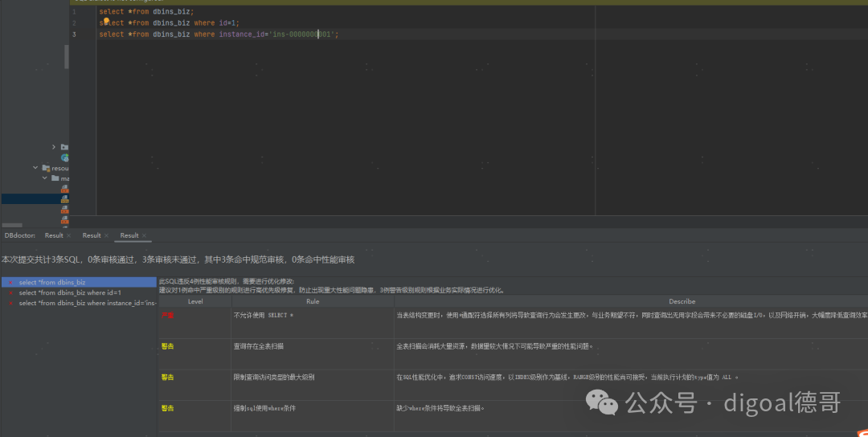Click editor line number 1 in the gutter
The image size is (868, 437).
click(74, 11)
